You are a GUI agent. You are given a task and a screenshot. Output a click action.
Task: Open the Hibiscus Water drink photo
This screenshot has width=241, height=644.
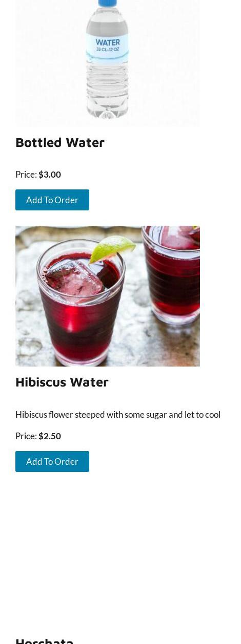tap(108, 296)
